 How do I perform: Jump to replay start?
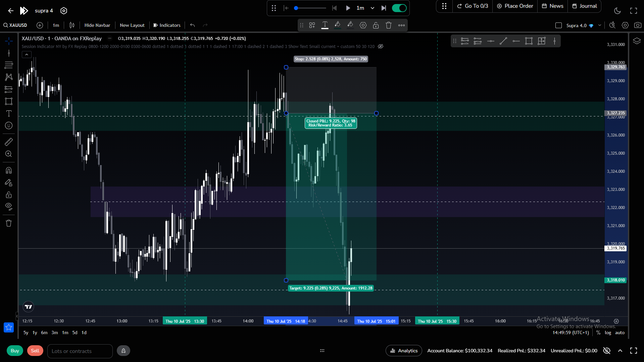pos(286,8)
